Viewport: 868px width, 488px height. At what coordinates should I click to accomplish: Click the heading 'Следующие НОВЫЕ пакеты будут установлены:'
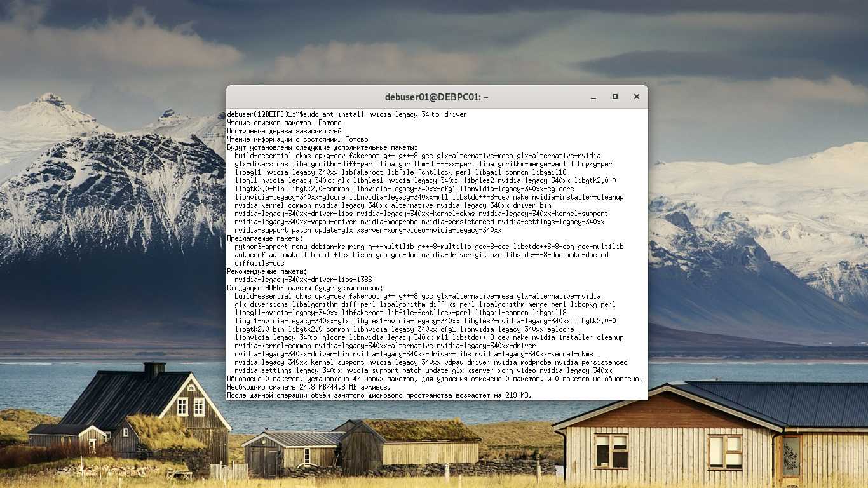point(305,288)
